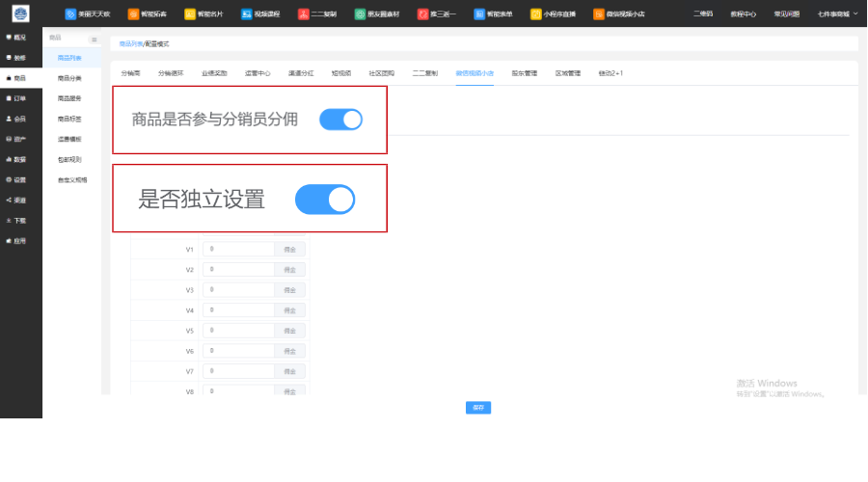Viewport: 868px width, 482px height.
Task: Toggle 商品是否参与分销员分佣 switch
Action: (341, 120)
